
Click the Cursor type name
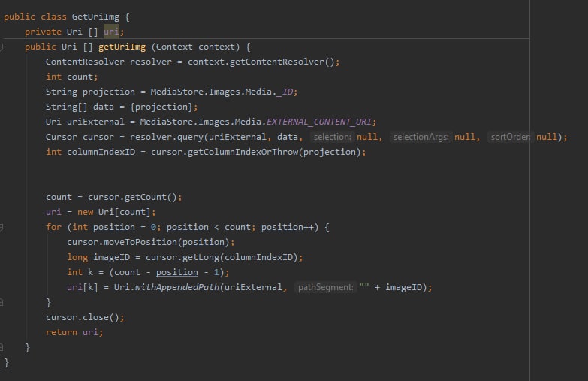[x=62, y=137]
